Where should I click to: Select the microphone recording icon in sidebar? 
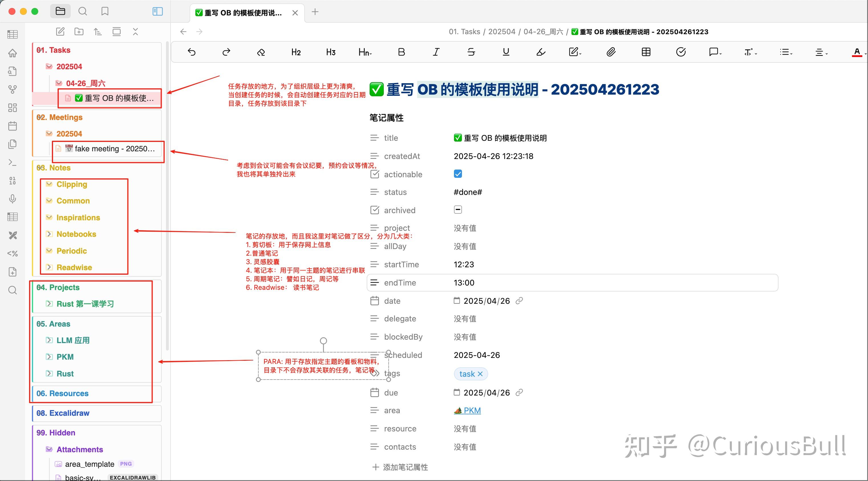[13, 199]
